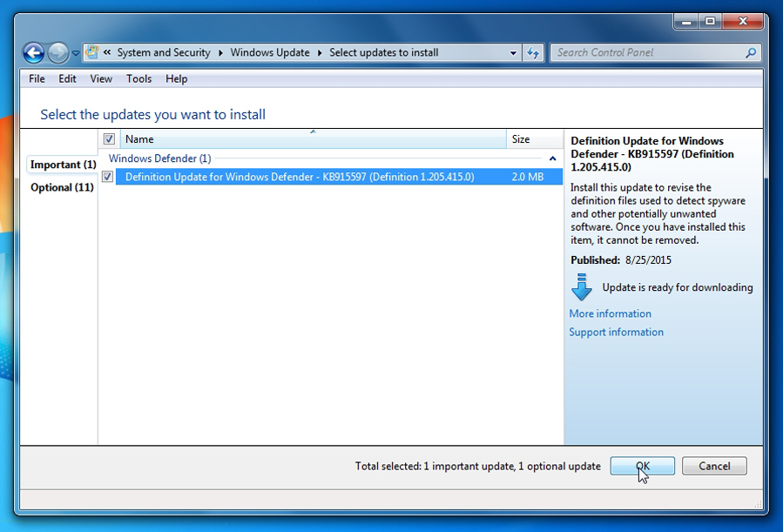Expand arrow after Windows Update breadcrumb
The height and width of the screenshot is (532, 783).
[320, 52]
